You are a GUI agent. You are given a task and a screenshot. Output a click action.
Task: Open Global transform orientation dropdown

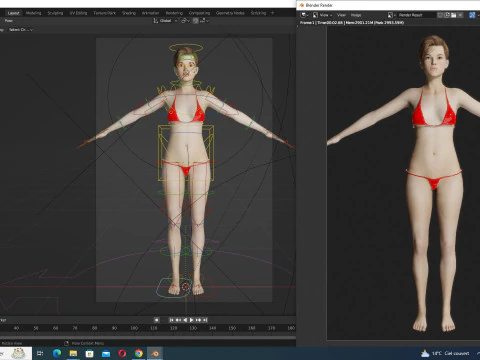165,21
